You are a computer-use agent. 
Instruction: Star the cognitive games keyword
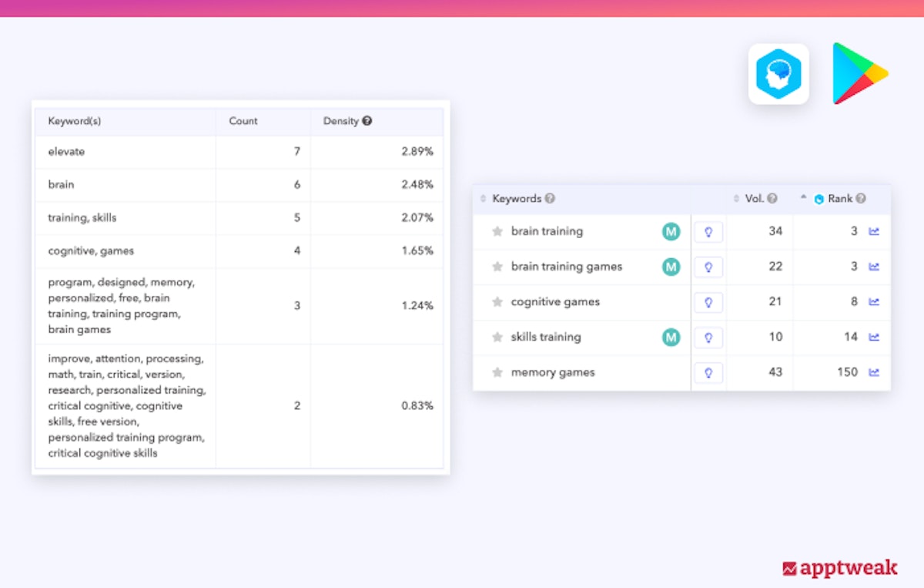pos(497,302)
